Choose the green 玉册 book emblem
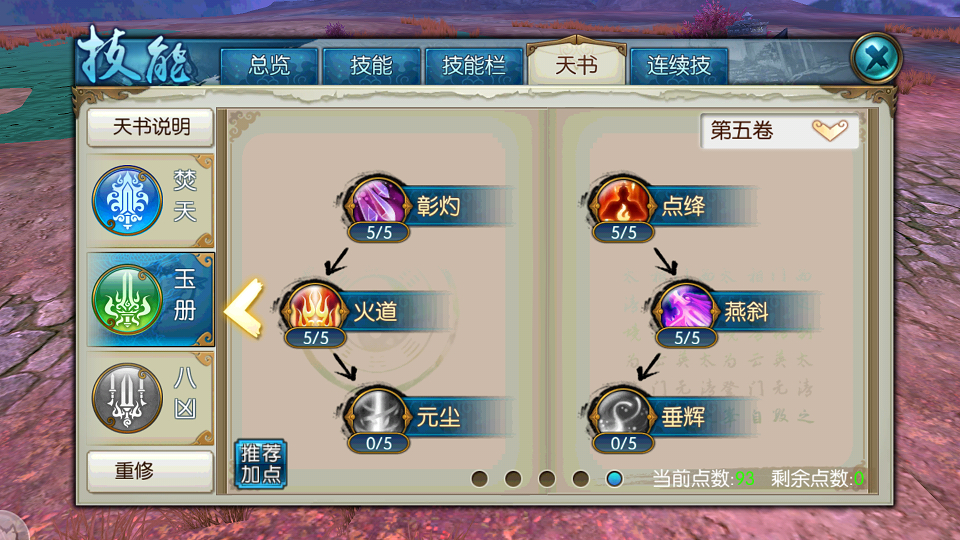Image resolution: width=960 pixels, height=540 pixels. [x=127, y=299]
